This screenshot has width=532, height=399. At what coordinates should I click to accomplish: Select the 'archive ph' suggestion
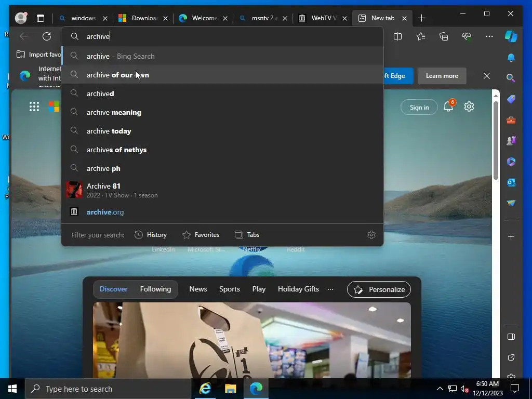tap(222, 168)
